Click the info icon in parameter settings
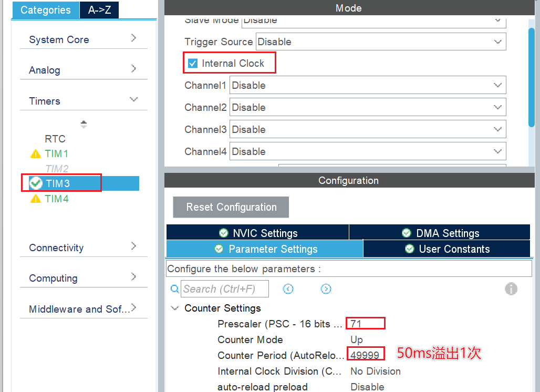The width and height of the screenshot is (540, 392). 511,288
